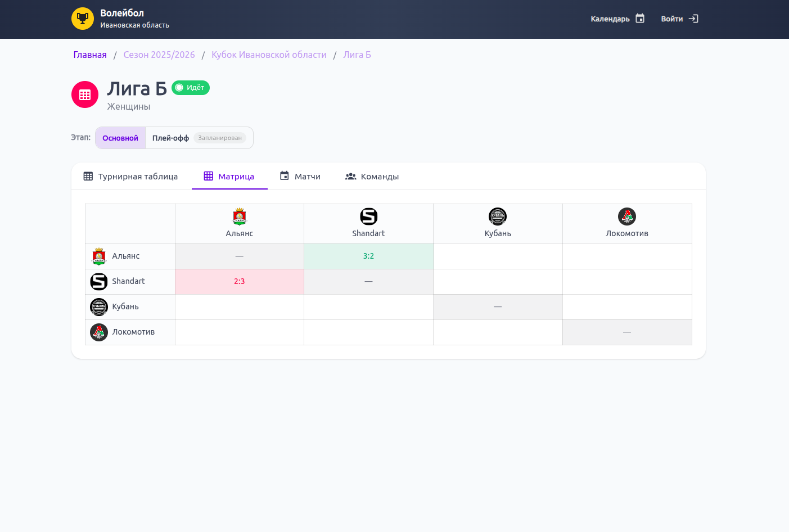Image resolution: width=789 pixels, height=532 pixels.
Task: Open Сезон 2025/2026 breadcrumb link
Action: point(159,55)
